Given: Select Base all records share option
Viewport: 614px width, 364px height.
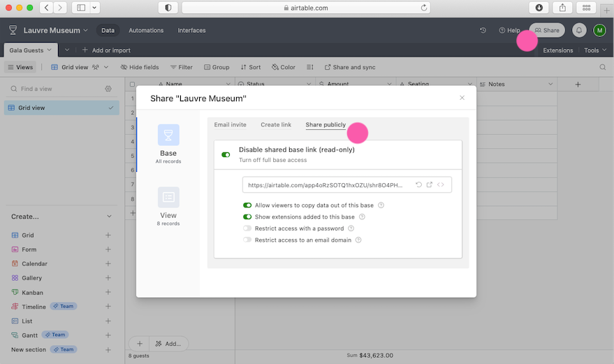Looking at the screenshot, I should click(x=168, y=144).
